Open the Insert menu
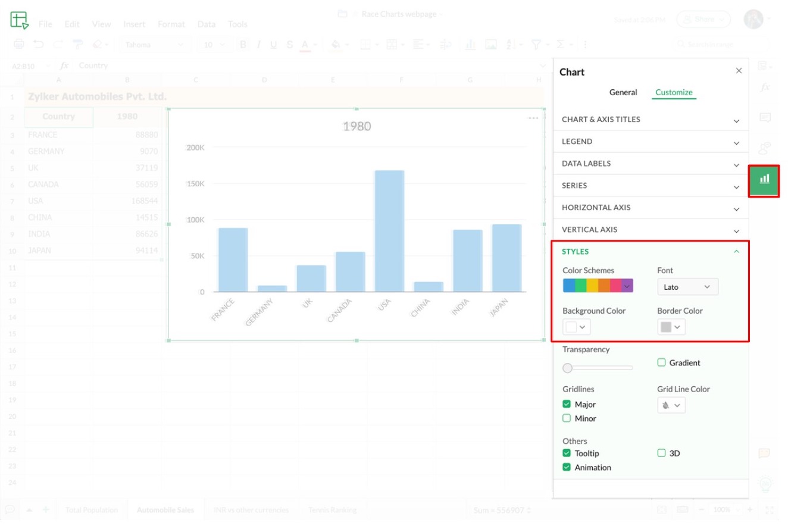 coord(135,24)
